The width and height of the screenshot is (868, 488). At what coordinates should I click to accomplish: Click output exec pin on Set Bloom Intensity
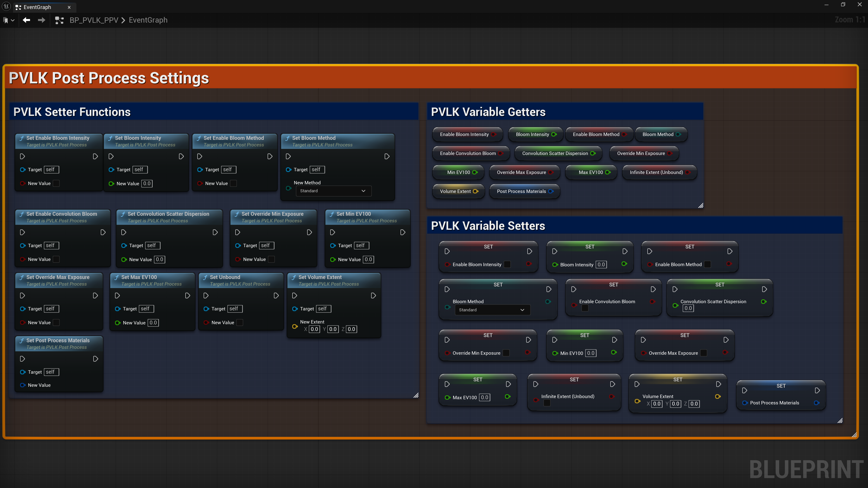tap(181, 156)
